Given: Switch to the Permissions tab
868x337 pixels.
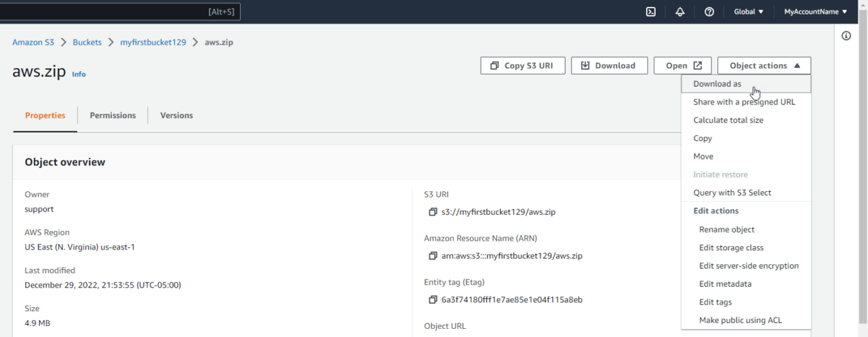Looking at the screenshot, I should pos(113,115).
